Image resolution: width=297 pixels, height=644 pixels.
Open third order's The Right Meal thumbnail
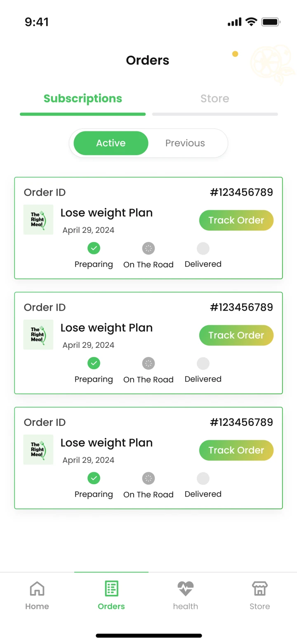[x=38, y=450]
